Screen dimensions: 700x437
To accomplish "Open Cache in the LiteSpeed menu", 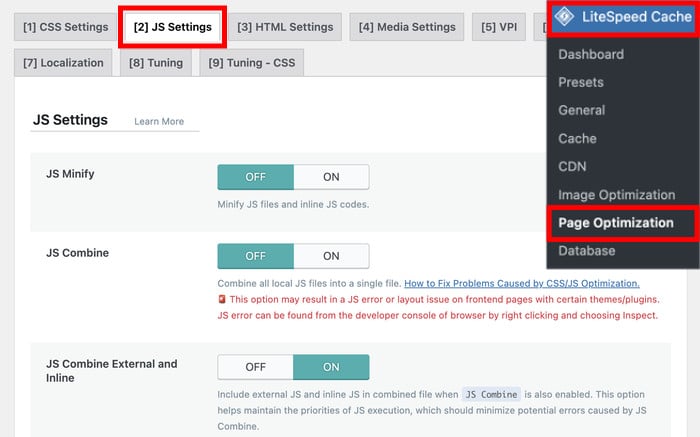I will click(577, 138).
